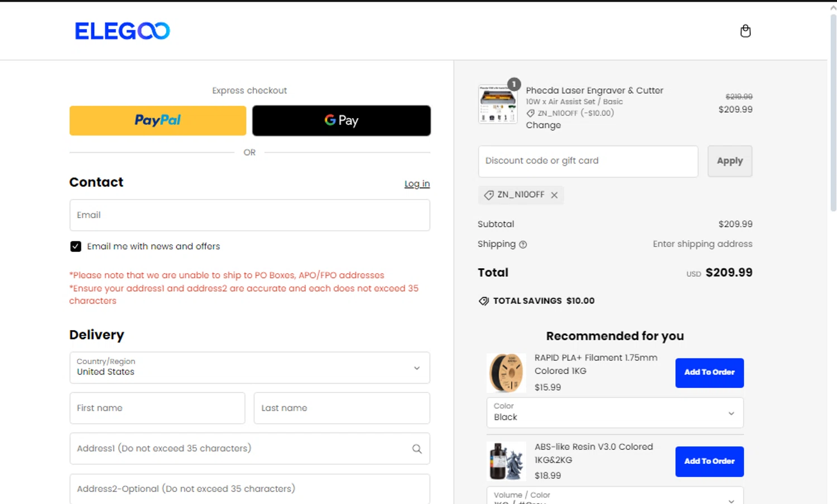Open the Volume / Color dropdown
Viewport: 837px width, 504px height.
pos(615,495)
